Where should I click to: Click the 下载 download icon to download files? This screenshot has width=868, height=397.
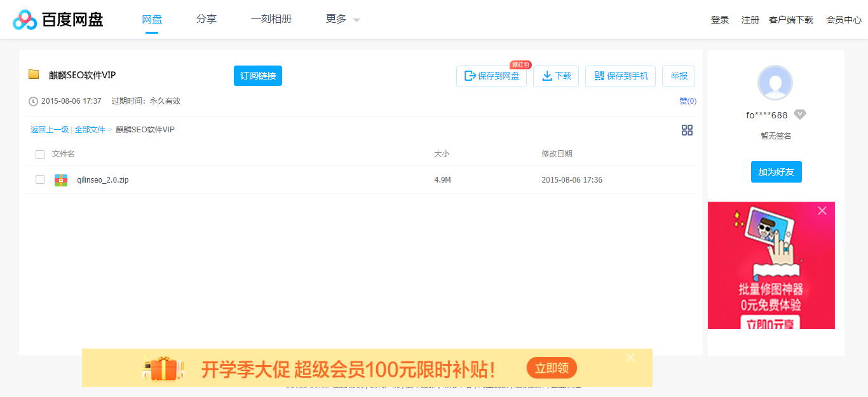click(x=546, y=76)
